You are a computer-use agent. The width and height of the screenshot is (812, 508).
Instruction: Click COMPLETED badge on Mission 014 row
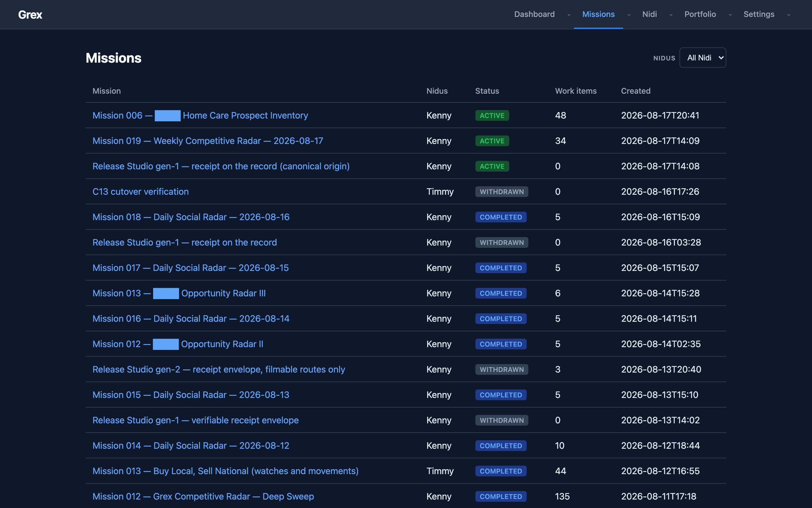pyautogui.click(x=501, y=446)
